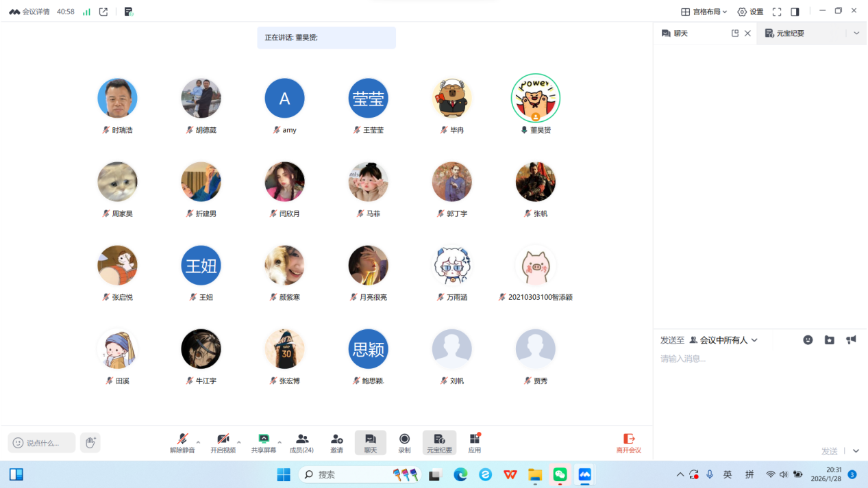The image size is (868, 488).
Task: Expand the arrow next to 共享屏幕
Action: [x=280, y=442]
